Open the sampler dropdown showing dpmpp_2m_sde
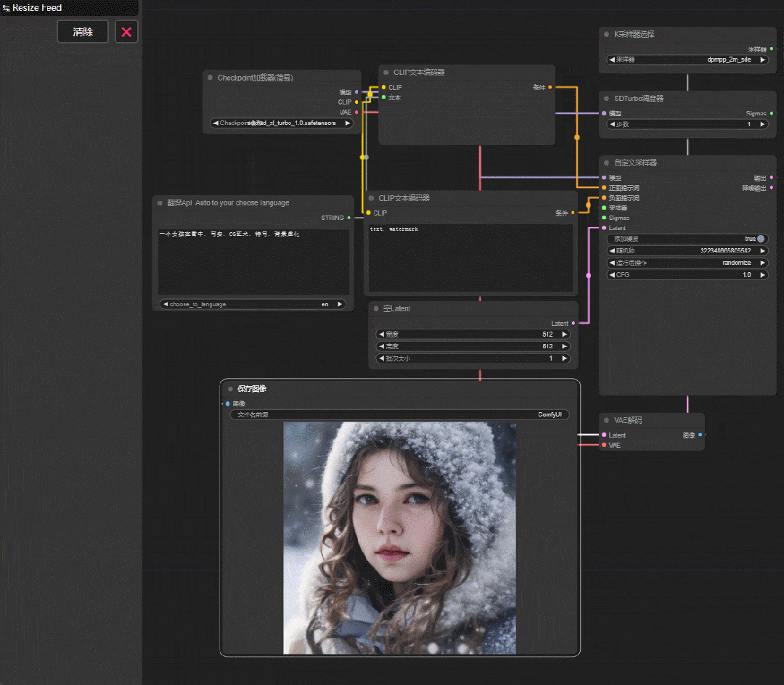Viewport: 784px width, 685px height. click(x=687, y=60)
